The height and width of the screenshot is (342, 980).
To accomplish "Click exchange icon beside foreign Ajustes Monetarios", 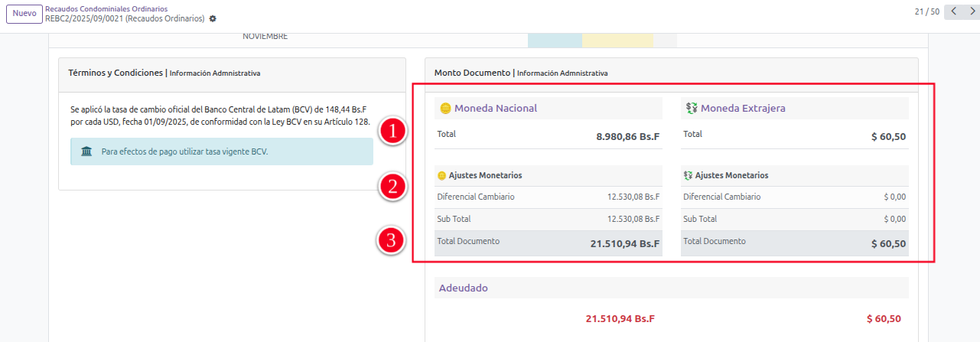I will (688, 176).
